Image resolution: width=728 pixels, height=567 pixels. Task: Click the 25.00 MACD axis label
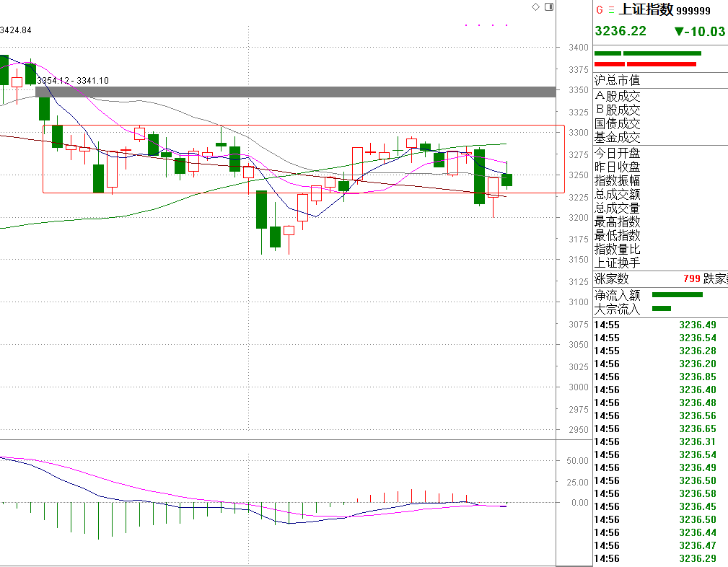(578, 483)
